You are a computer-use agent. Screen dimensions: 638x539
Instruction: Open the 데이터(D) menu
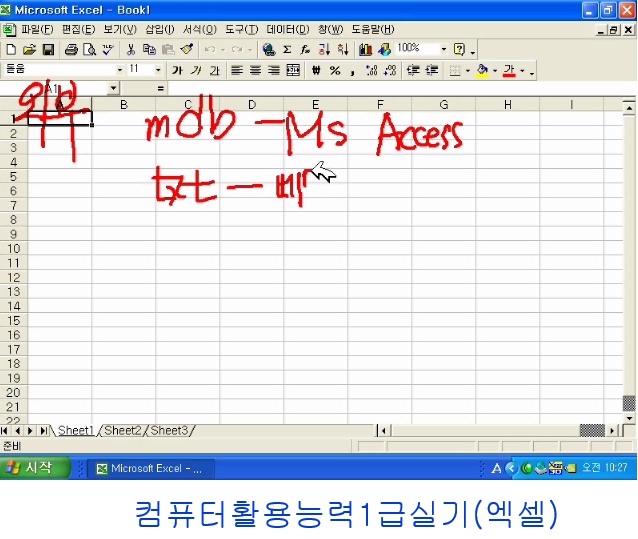click(x=288, y=29)
